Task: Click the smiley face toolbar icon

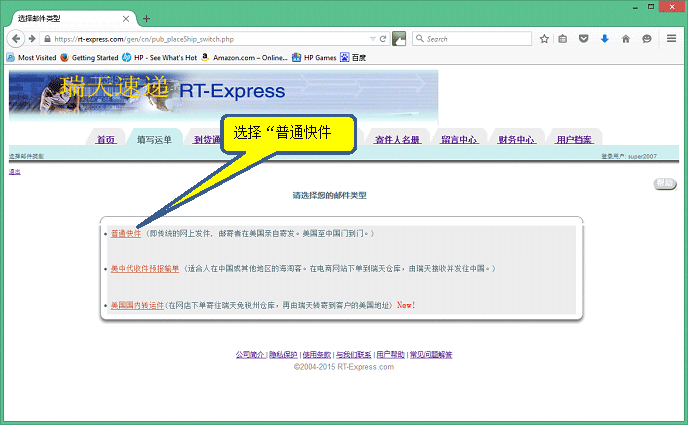Action: 647,39
